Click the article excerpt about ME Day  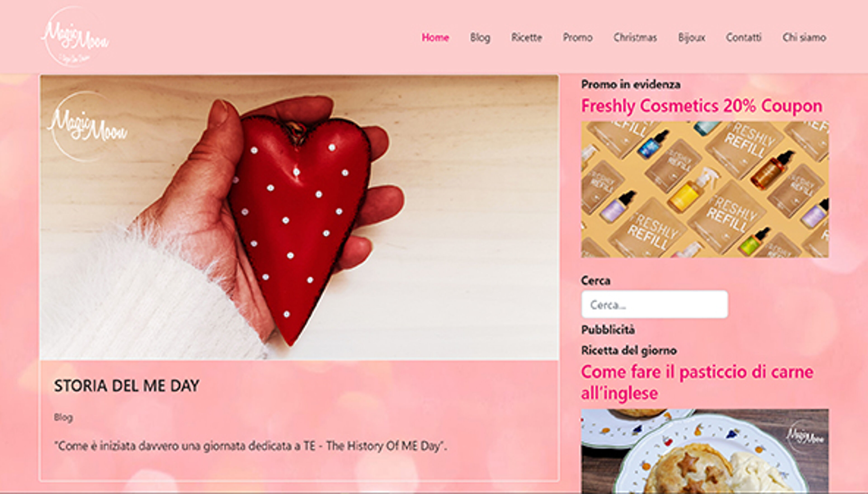pyautogui.click(x=251, y=446)
